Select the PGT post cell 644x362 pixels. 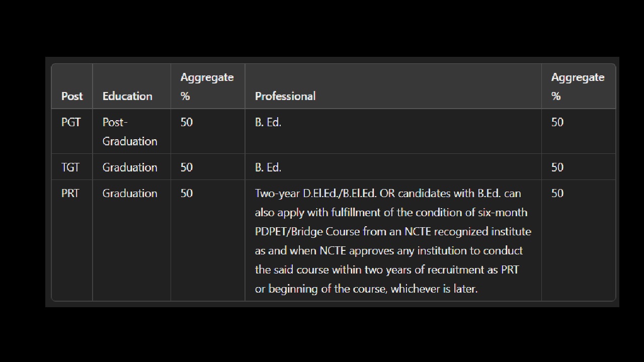click(71, 122)
